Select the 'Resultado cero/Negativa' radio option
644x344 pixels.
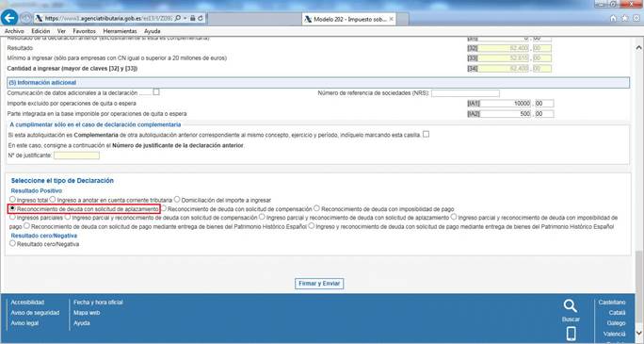(x=13, y=243)
